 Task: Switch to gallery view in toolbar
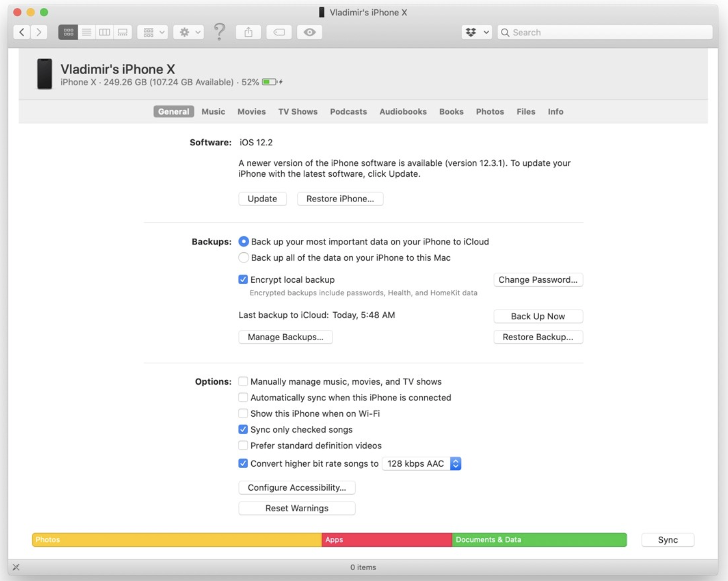123,32
